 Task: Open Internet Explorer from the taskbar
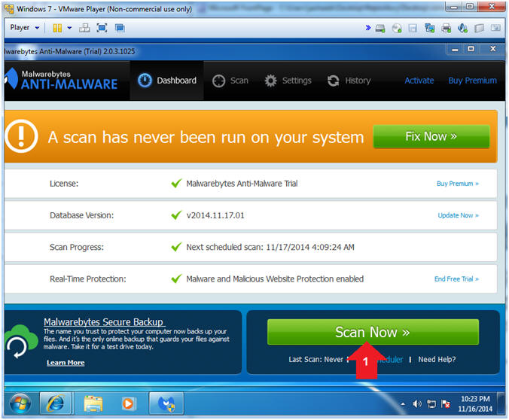click(x=56, y=403)
